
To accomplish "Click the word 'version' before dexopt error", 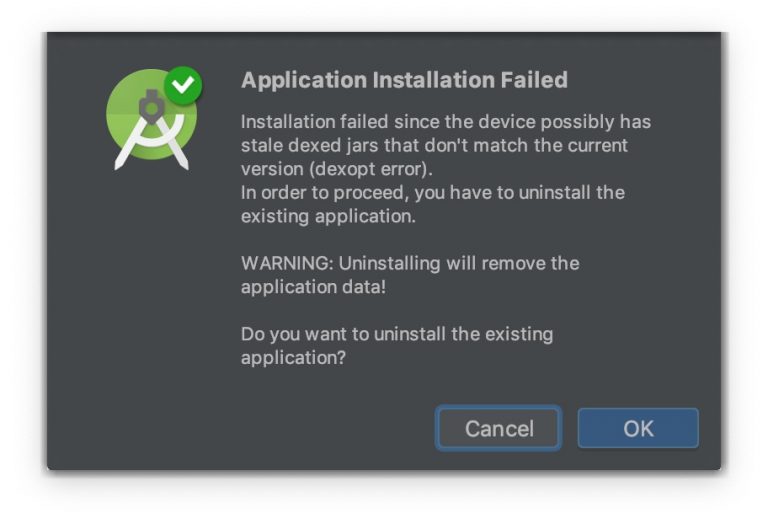I will 272,168.
